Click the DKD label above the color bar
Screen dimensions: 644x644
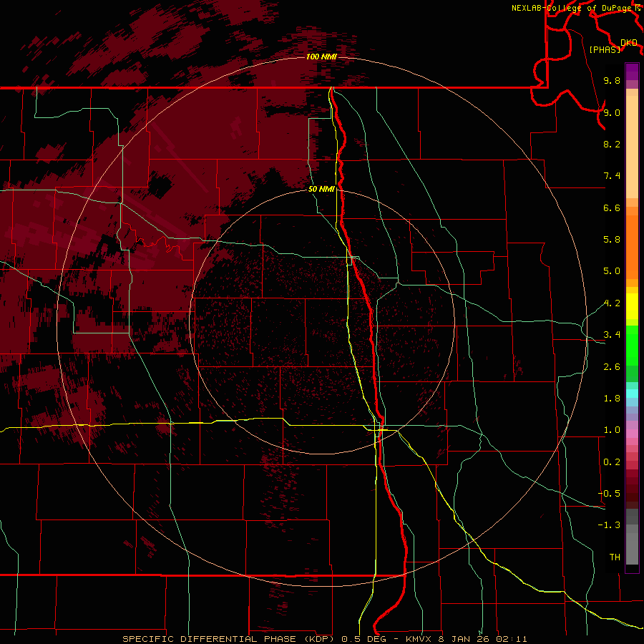click(x=629, y=43)
